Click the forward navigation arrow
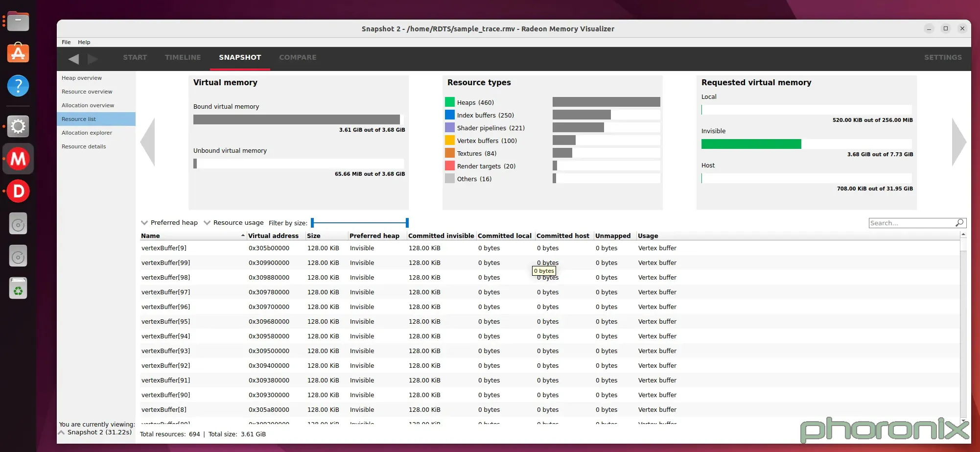Screen dimensions: 980x452 (93, 59)
